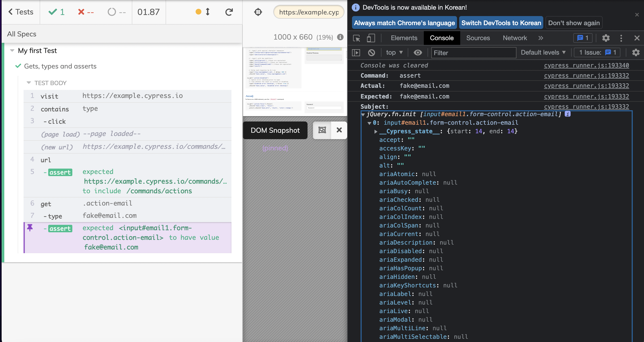
Task: Open source link beside Command: assert
Action: tap(586, 76)
